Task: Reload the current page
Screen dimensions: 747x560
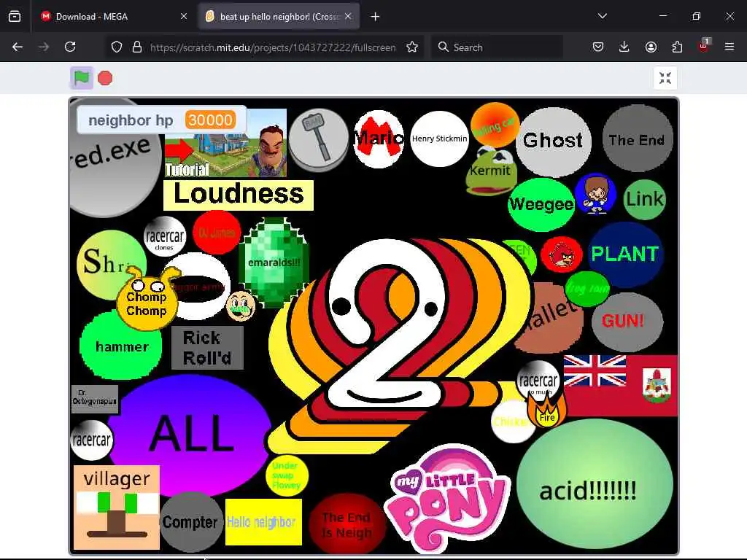Action: pos(70,47)
